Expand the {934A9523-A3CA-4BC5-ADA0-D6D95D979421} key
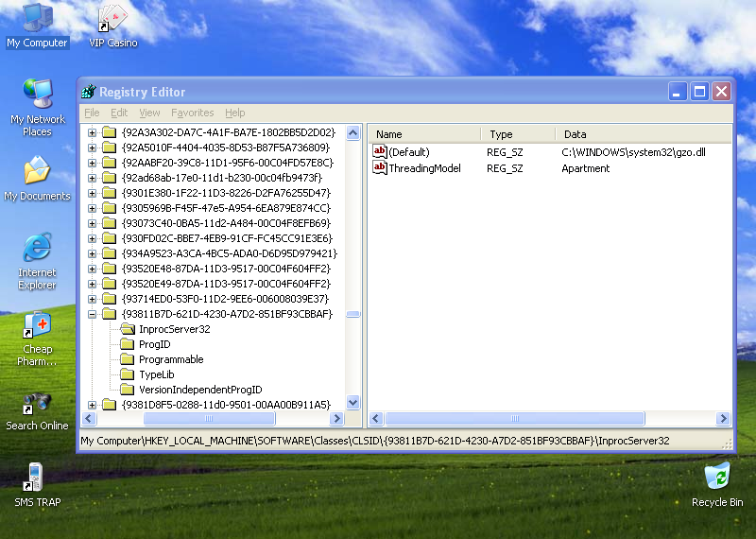This screenshot has width=756, height=539. tap(92, 253)
